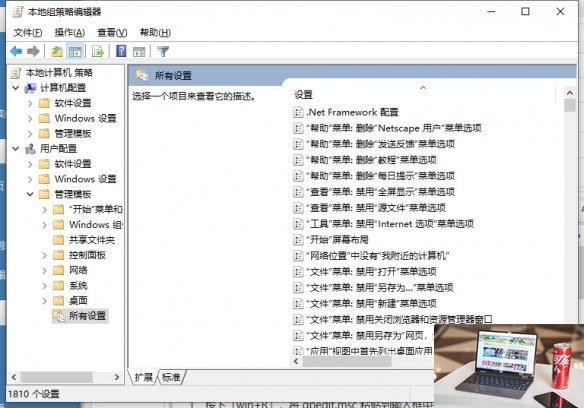Select "文件"菜单: 禁用"打开"菜单选项
The width and height of the screenshot is (584, 408).
(x=371, y=272)
